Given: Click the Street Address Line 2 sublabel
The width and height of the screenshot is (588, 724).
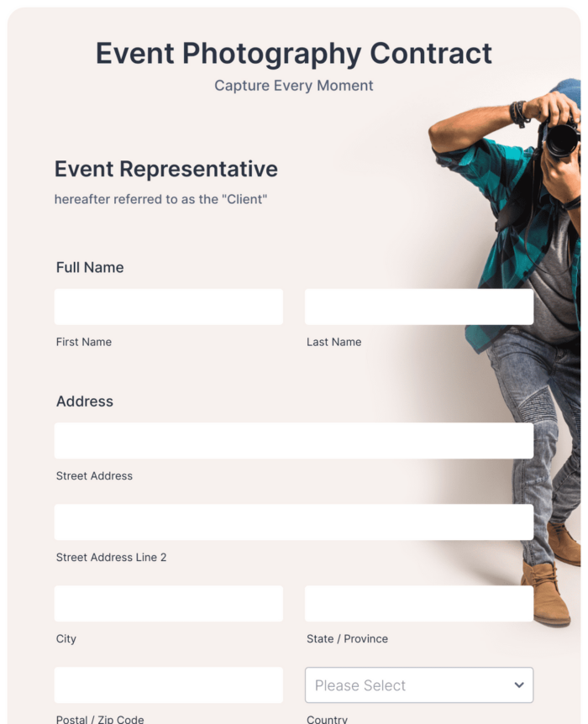Looking at the screenshot, I should click(x=112, y=558).
